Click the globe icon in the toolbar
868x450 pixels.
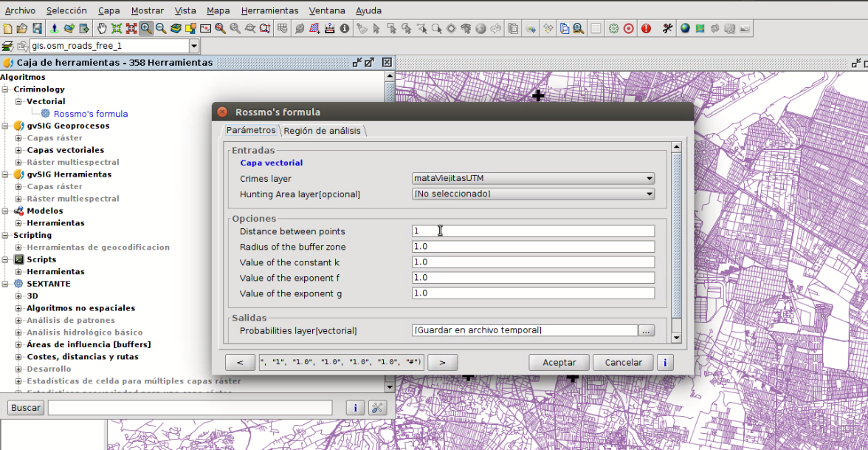point(685,29)
